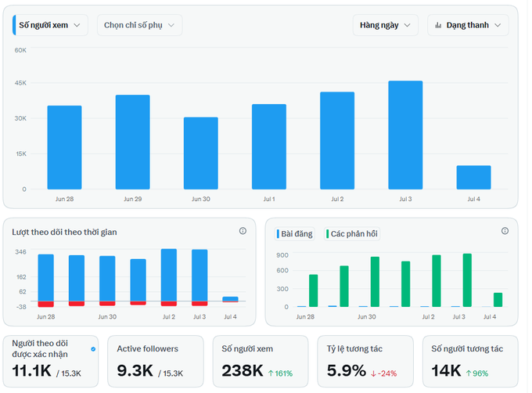Screen dimensions: 532x393
Task: Click the '11.1K' followers value
Action: click(32, 370)
